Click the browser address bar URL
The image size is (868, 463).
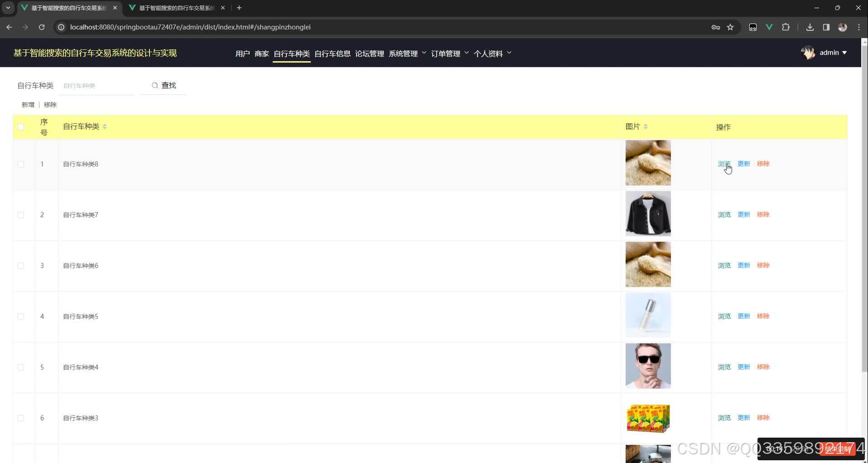(190, 27)
